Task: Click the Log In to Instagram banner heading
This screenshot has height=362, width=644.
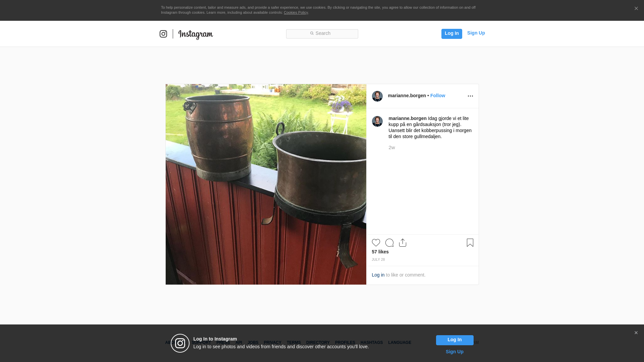Action: [x=215, y=339]
